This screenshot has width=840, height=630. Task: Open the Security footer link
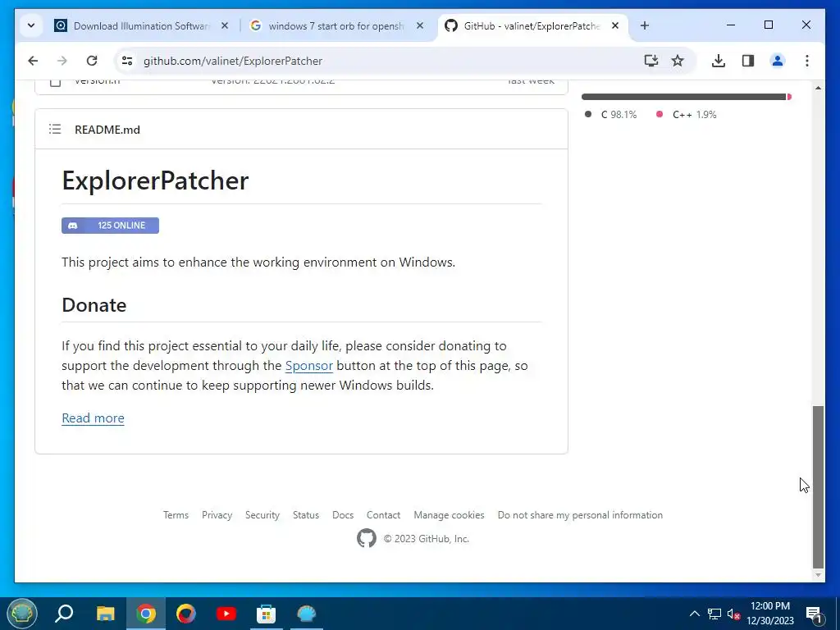point(262,515)
